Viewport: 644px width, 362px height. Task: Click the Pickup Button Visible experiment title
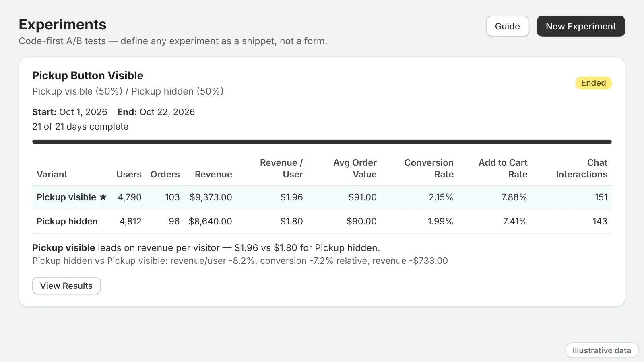88,76
